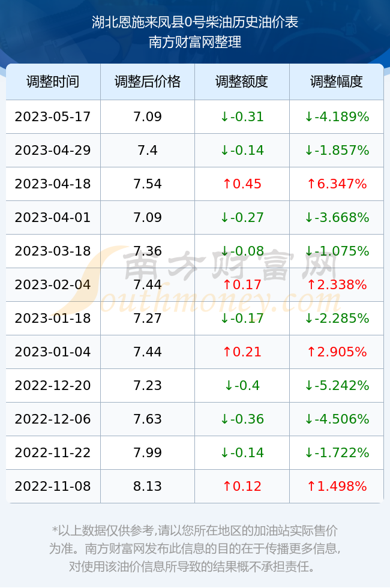Click the 调整幅度 column header
The image size is (390, 588).
(337, 82)
